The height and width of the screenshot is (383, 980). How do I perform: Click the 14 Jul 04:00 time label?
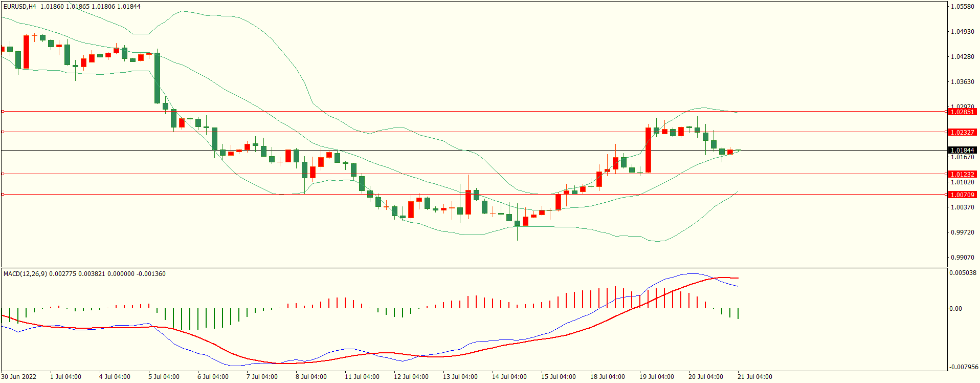click(x=509, y=377)
